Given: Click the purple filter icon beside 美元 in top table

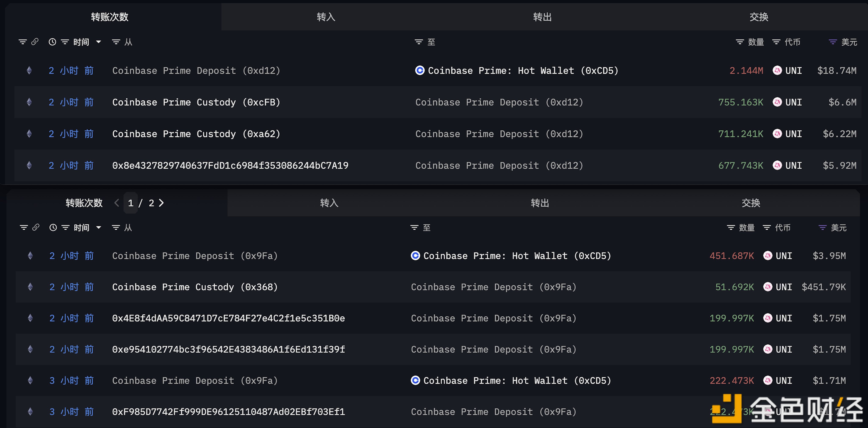Looking at the screenshot, I should [x=832, y=42].
